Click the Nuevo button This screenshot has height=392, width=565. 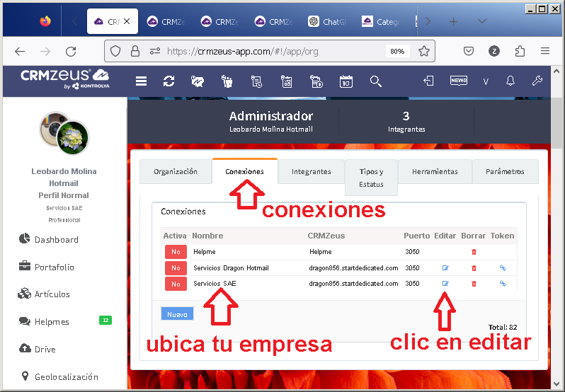point(177,314)
